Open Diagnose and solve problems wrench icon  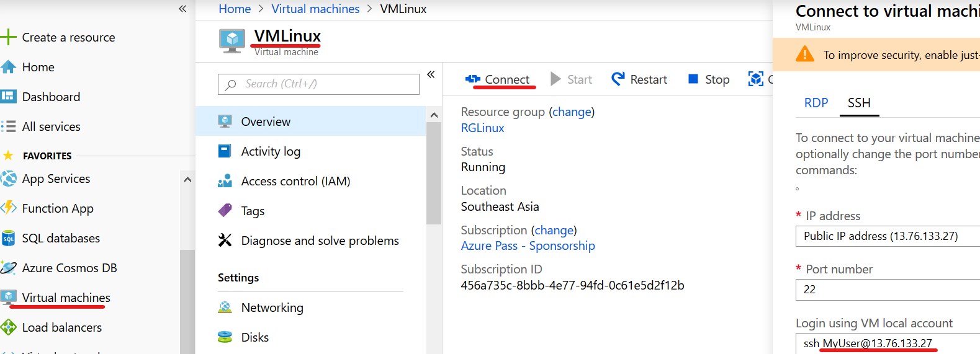tap(225, 240)
